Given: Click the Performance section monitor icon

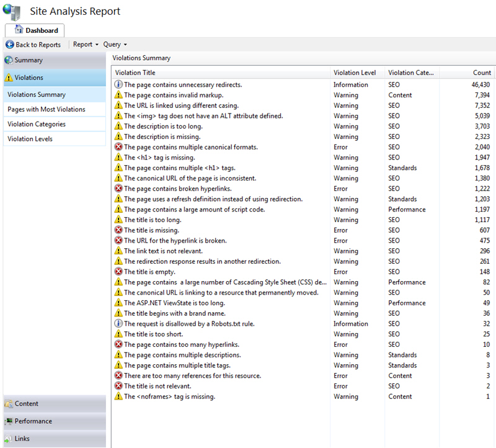Looking at the screenshot, I should pos(9,421).
